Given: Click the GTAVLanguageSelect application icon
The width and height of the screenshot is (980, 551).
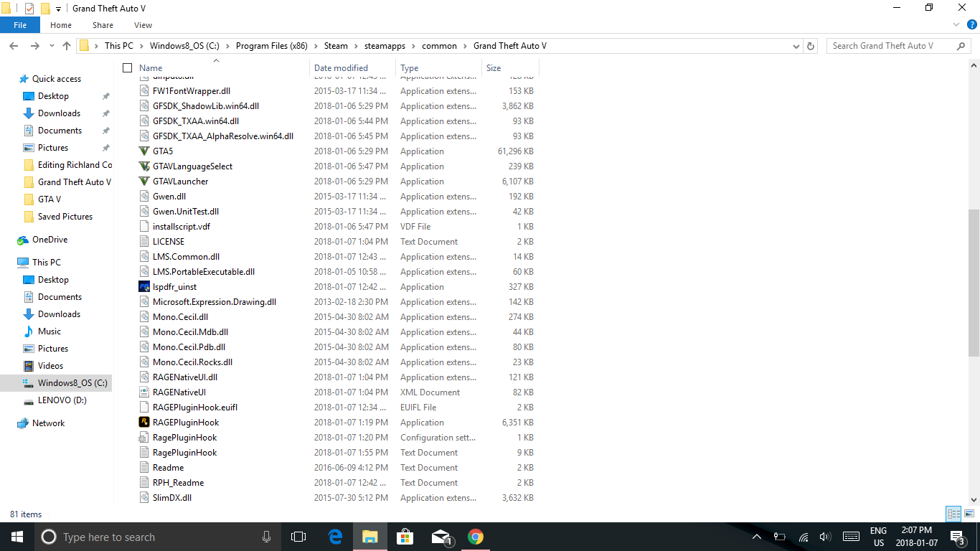Looking at the screenshot, I should (144, 166).
